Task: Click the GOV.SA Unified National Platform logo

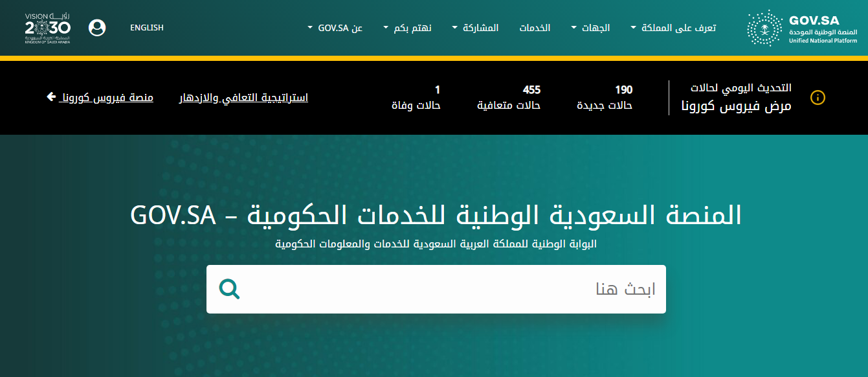Action: [x=802, y=28]
